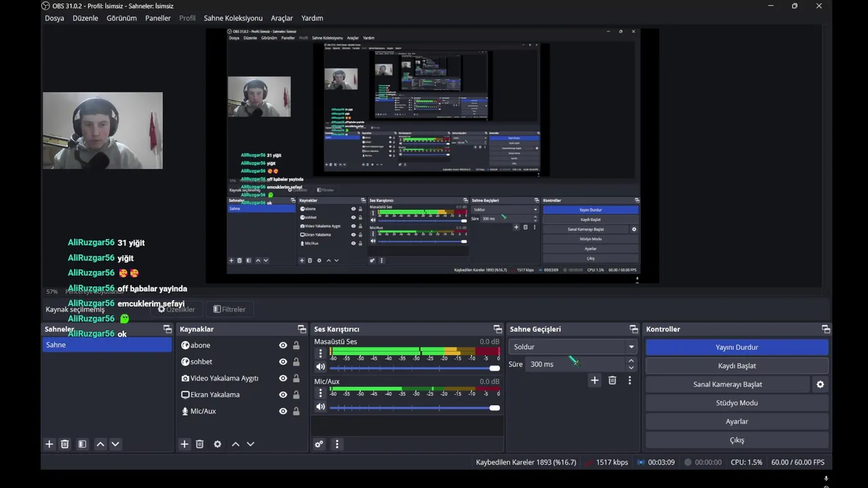The height and width of the screenshot is (488, 868).
Task: Open Masaüstü Ses options dots
Action: tap(321, 353)
